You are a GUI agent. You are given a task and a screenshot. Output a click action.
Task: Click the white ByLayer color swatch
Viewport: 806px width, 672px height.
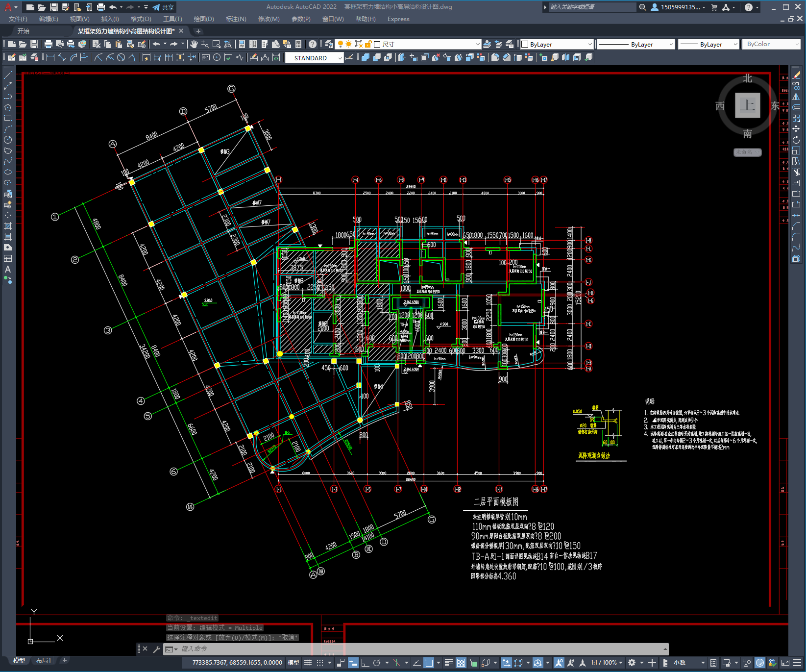point(525,44)
